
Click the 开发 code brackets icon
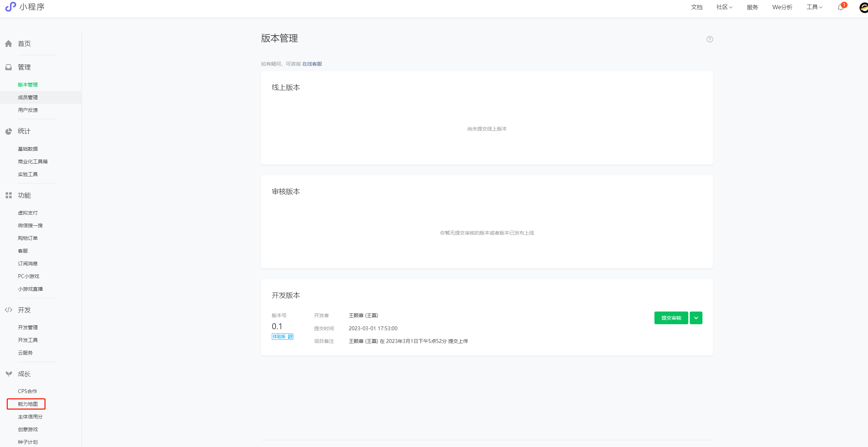pyautogui.click(x=8, y=310)
